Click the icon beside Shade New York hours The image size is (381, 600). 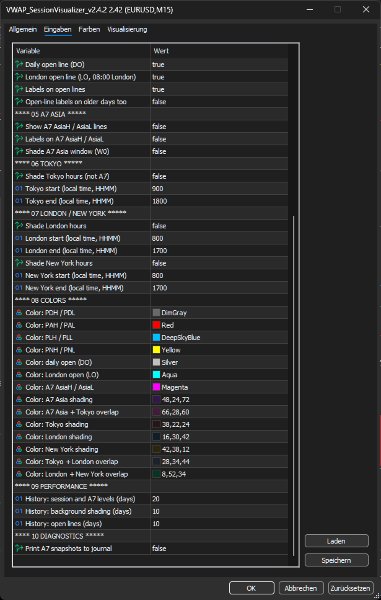pos(19,263)
